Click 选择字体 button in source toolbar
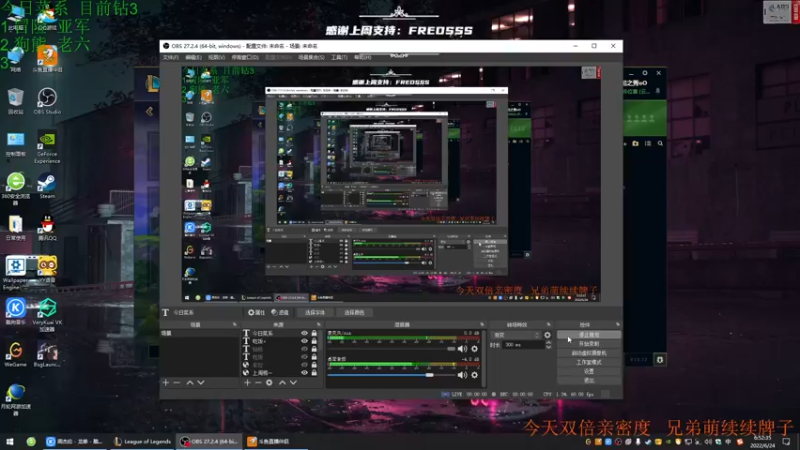This screenshot has height=450, width=800. pyautogui.click(x=315, y=312)
